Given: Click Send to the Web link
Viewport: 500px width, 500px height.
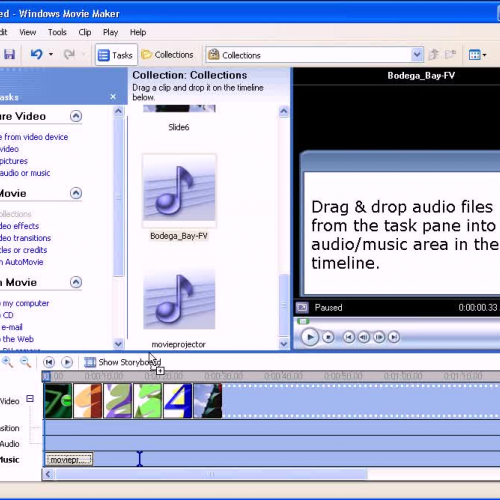Looking at the screenshot, I should pos(17,339).
